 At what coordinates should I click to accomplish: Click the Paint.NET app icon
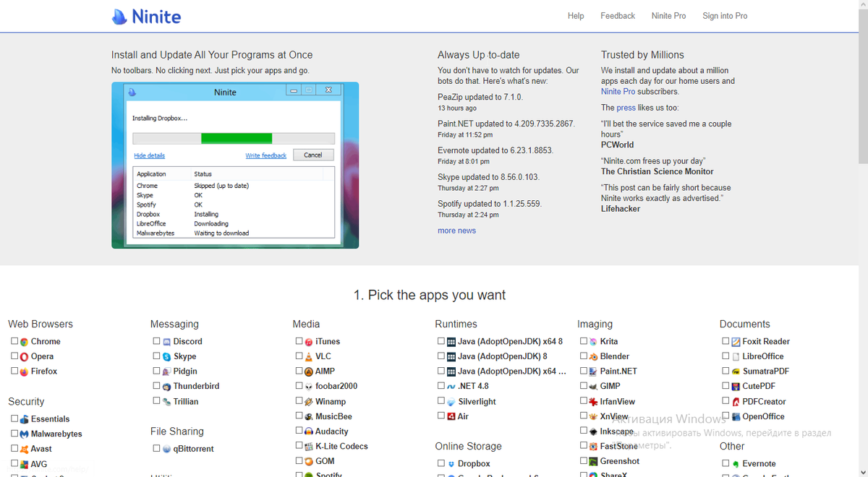[593, 371]
